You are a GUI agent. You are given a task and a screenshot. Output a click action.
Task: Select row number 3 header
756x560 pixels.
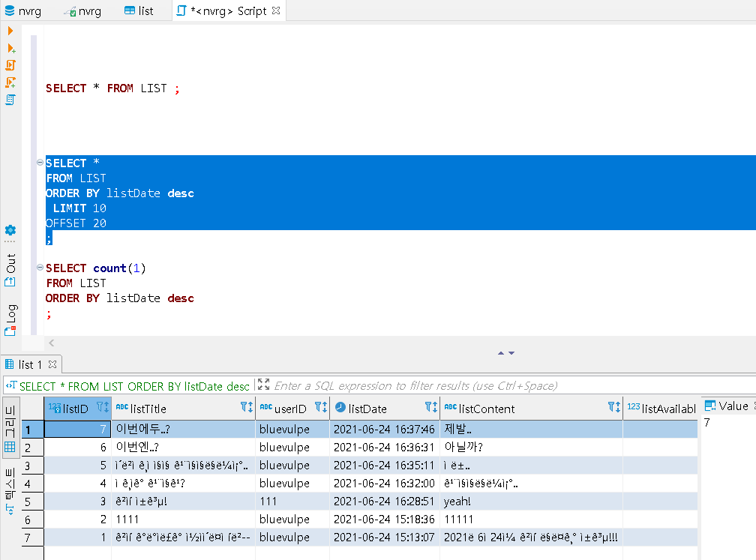(x=32, y=466)
